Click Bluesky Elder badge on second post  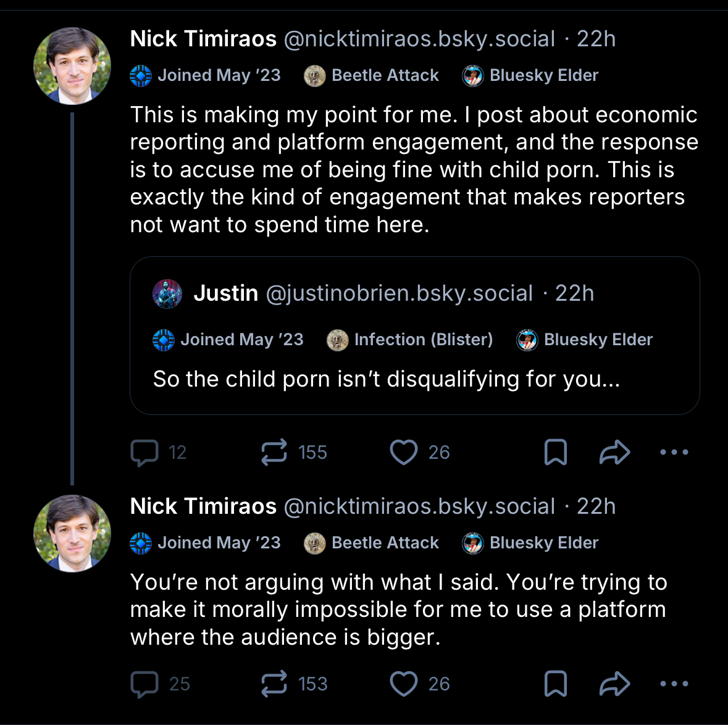[x=530, y=543]
